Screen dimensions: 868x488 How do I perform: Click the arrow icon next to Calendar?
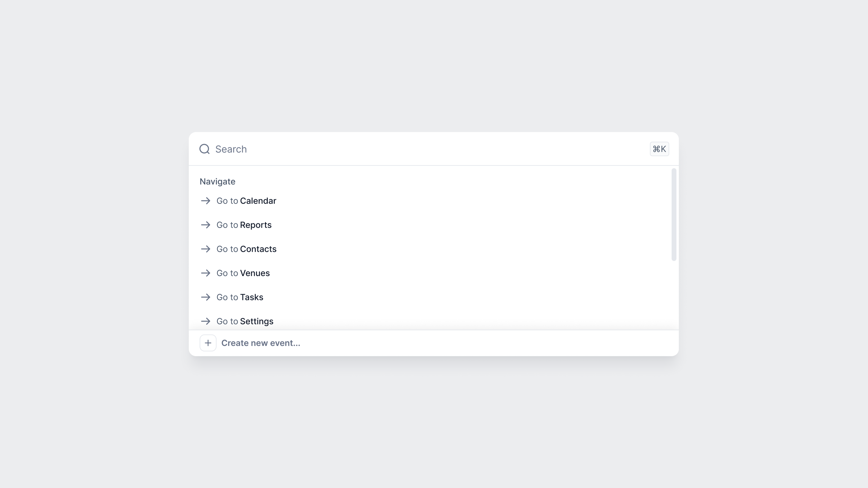click(x=205, y=201)
